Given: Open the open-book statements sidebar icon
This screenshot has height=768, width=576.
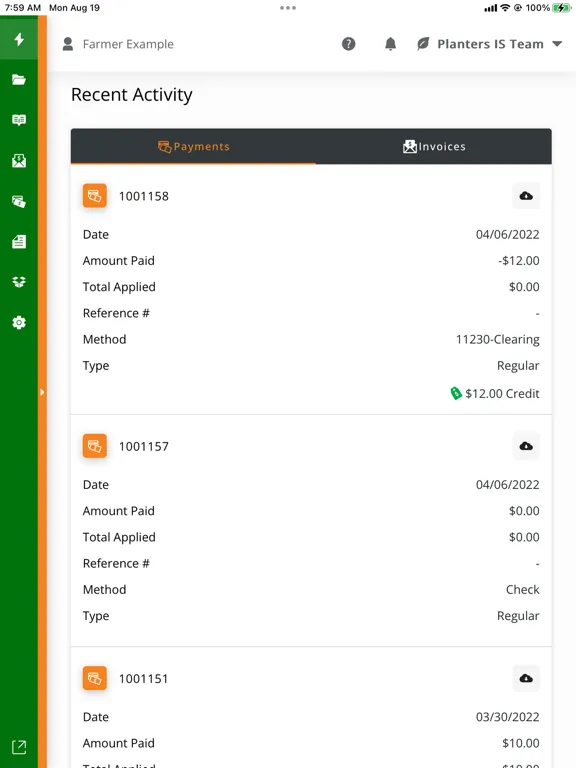Looking at the screenshot, I should (19, 120).
